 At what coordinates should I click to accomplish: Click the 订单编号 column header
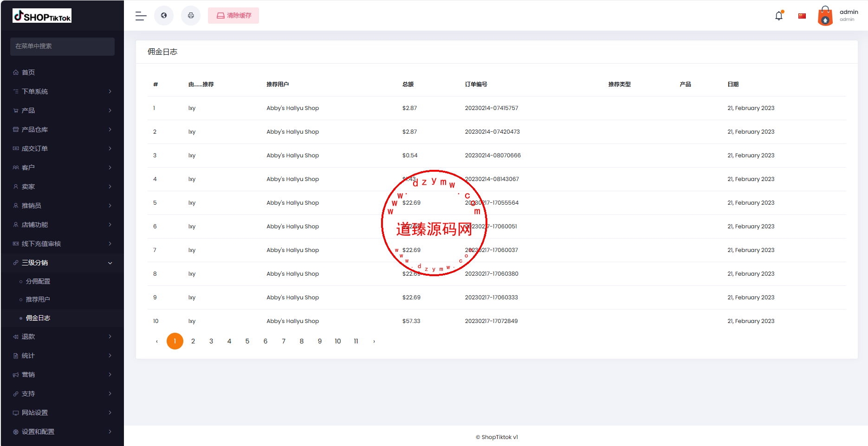pyautogui.click(x=476, y=84)
